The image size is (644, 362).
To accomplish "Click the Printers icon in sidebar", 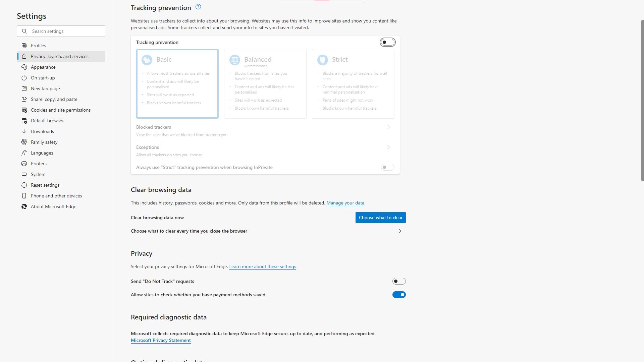I will point(24,164).
